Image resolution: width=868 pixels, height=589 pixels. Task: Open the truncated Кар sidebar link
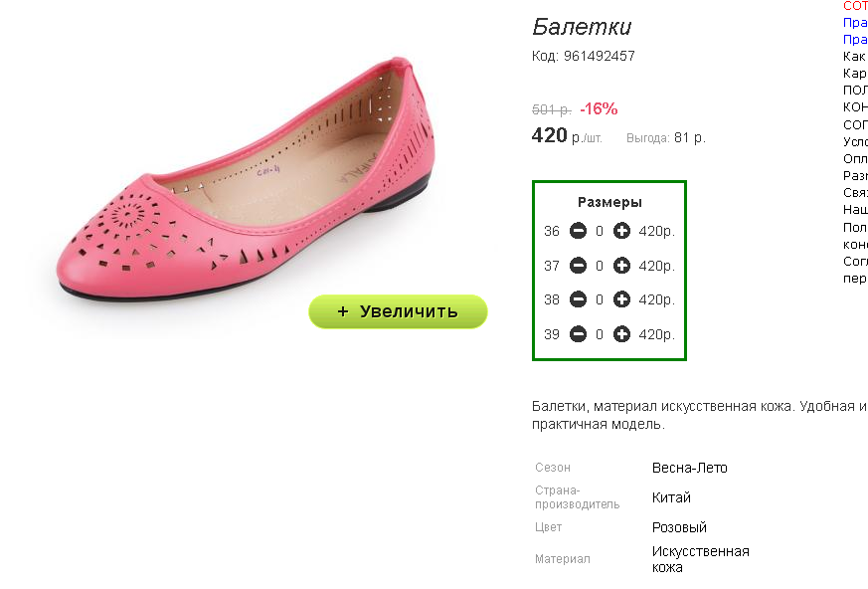coord(854,74)
